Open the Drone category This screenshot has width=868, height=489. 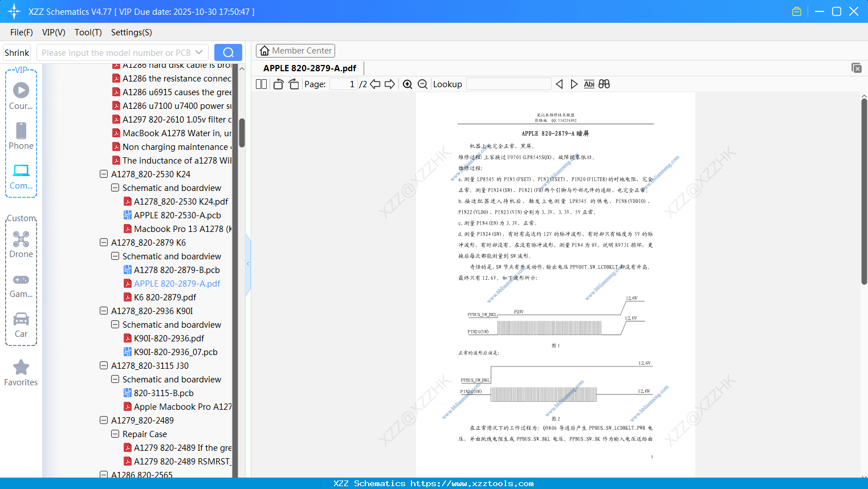tap(21, 244)
